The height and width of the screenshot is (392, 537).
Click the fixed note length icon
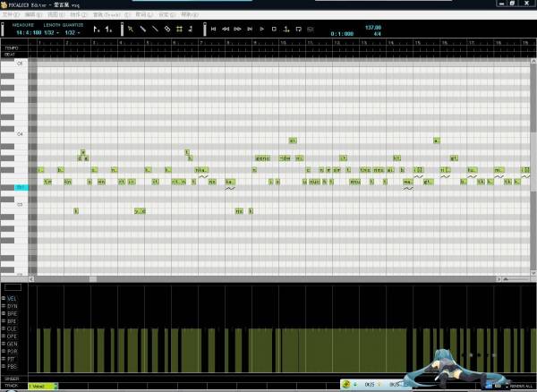pyautogui.click(x=97, y=30)
